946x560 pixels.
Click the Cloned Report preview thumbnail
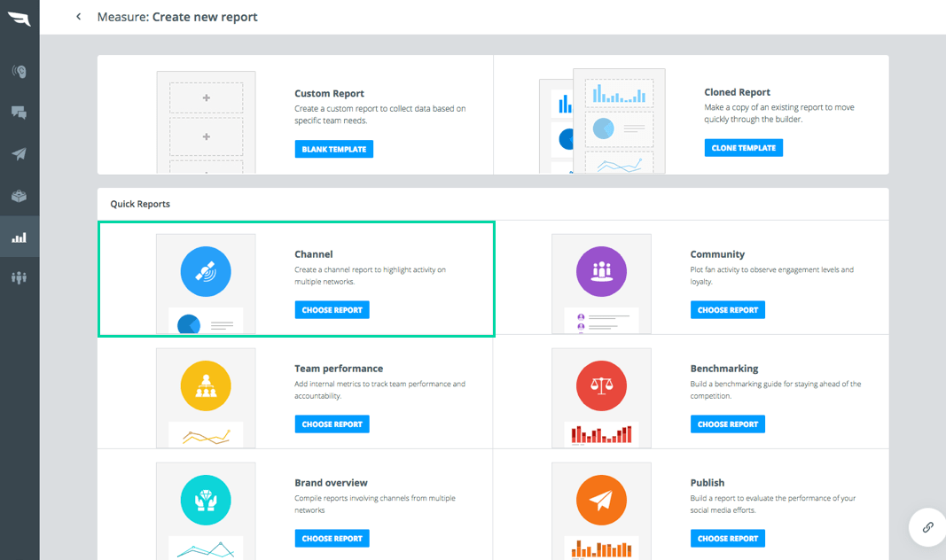click(x=602, y=121)
